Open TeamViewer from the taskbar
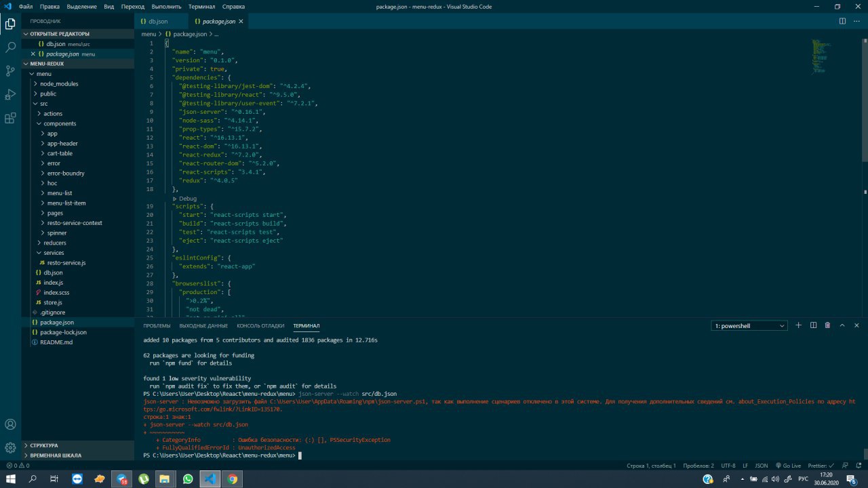The width and height of the screenshot is (868, 488). pos(76,479)
